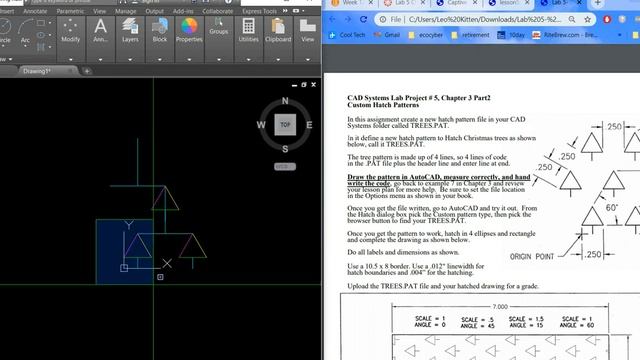Open a new Chrome tab
The height and width of the screenshot is (360, 640).
[x=598, y=3]
